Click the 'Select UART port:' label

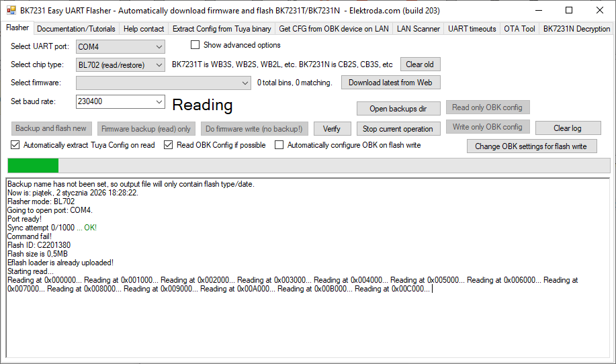click(40, 46)
